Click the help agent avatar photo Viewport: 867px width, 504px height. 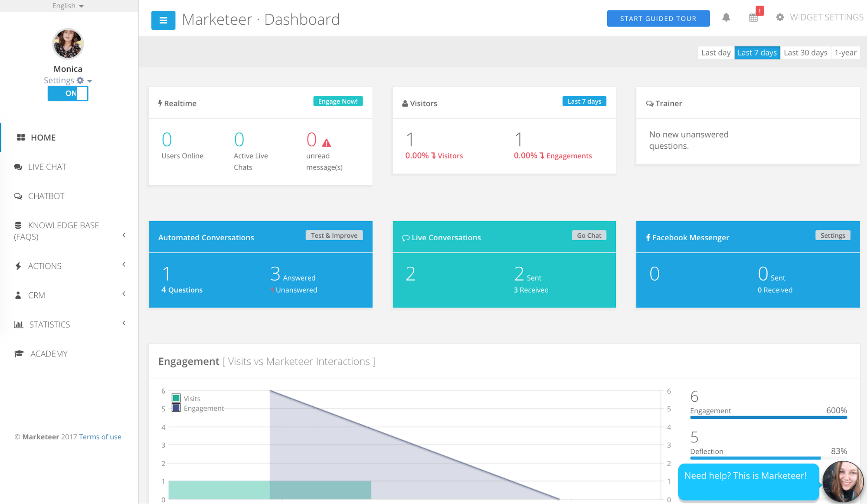[x=843, y=481]
